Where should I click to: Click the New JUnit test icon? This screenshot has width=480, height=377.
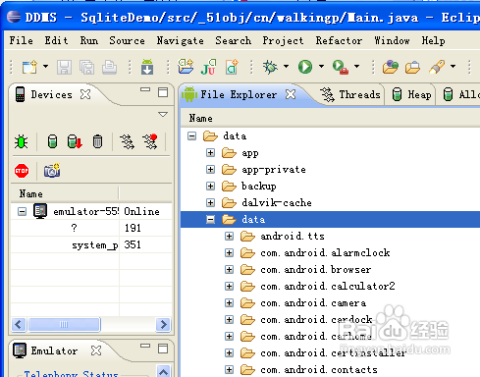[x=209, y=67]
